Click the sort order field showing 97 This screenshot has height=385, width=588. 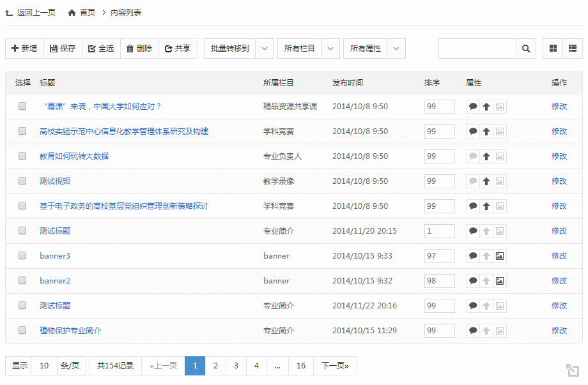(x=439, y=256)
